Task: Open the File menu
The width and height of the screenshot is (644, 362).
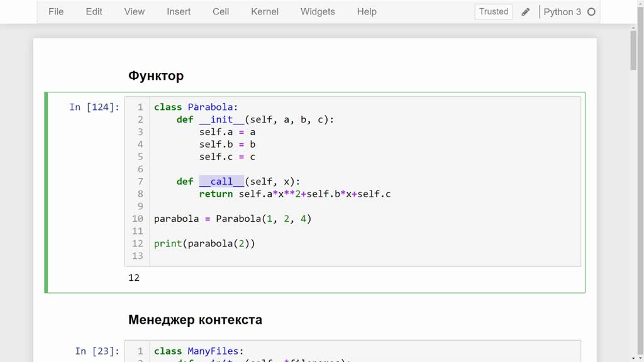Action: [x=56, y=11]
